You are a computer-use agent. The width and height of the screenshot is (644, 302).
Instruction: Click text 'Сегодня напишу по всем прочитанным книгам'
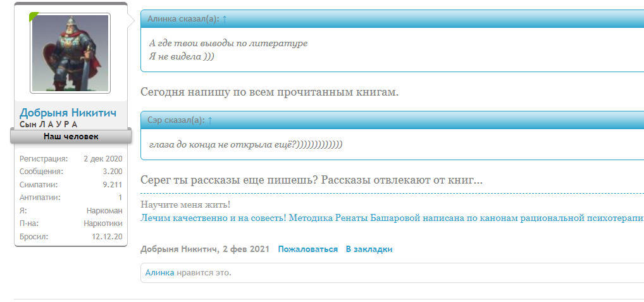pyautogui.click(x=269, y=92)
